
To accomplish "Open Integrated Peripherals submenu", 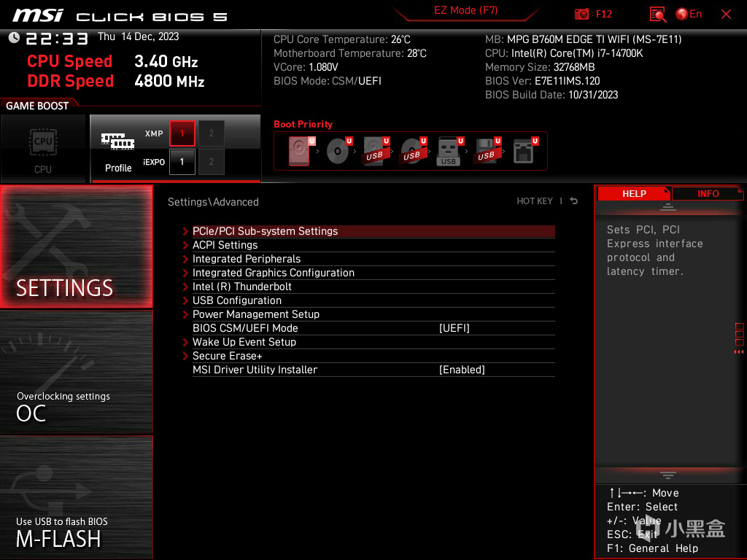I will tap(373, 259).
